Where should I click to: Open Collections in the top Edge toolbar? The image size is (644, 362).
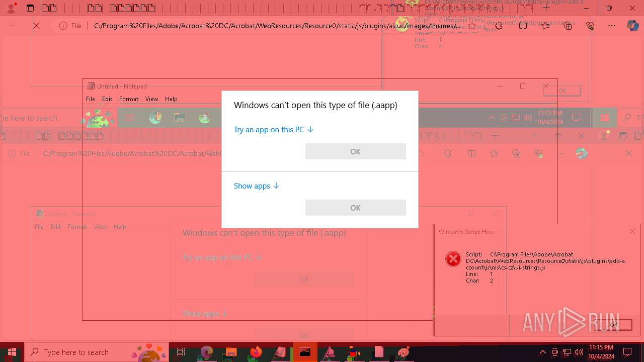568,26
